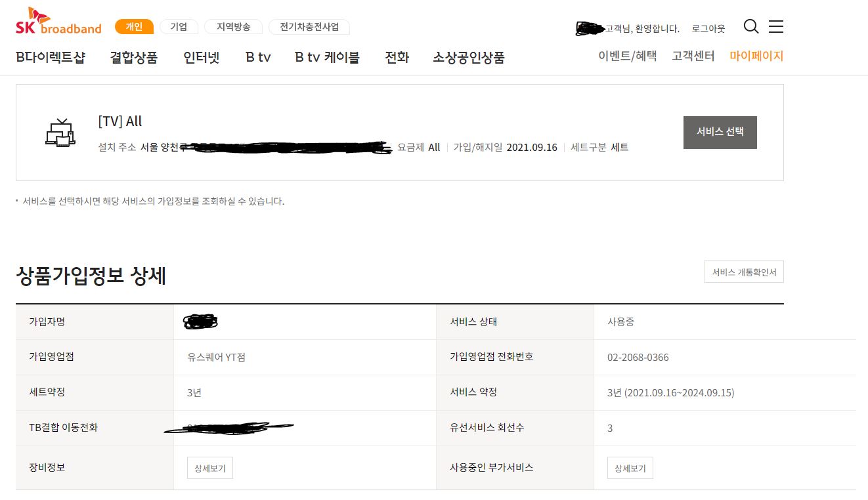This screenshot has width=868, height=500.
Task: Open the 소상공인상품 menu
Action: pyautogui.click(x=468, y=58)
